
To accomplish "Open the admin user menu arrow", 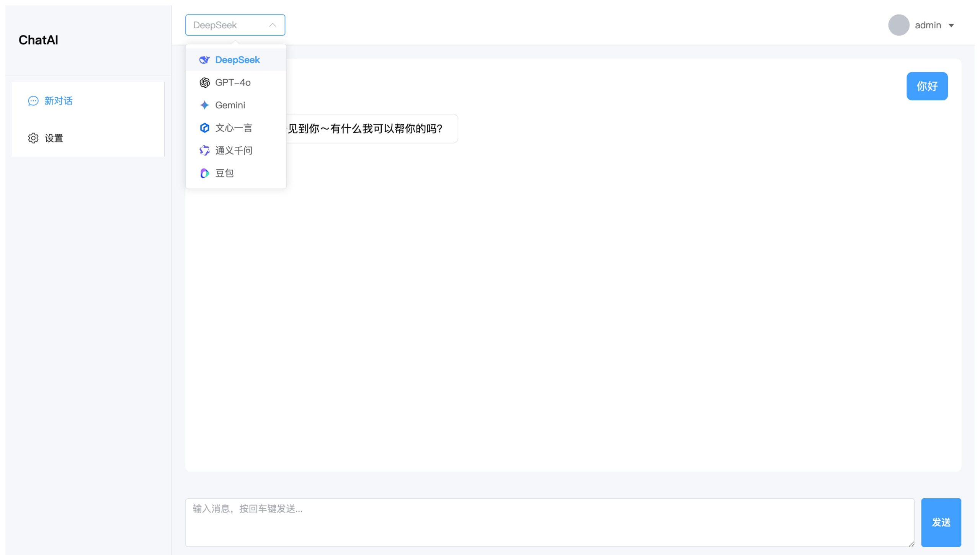I will coord(951,26).
